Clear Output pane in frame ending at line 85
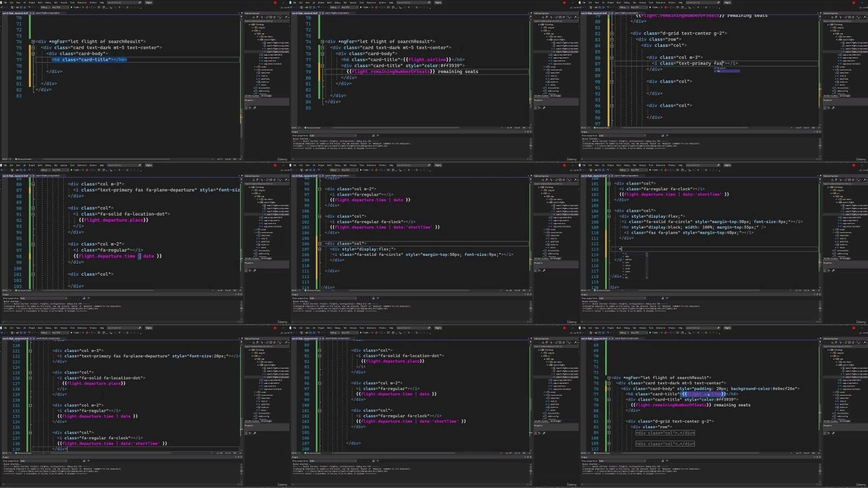868x488 pixels. point(373,135)
